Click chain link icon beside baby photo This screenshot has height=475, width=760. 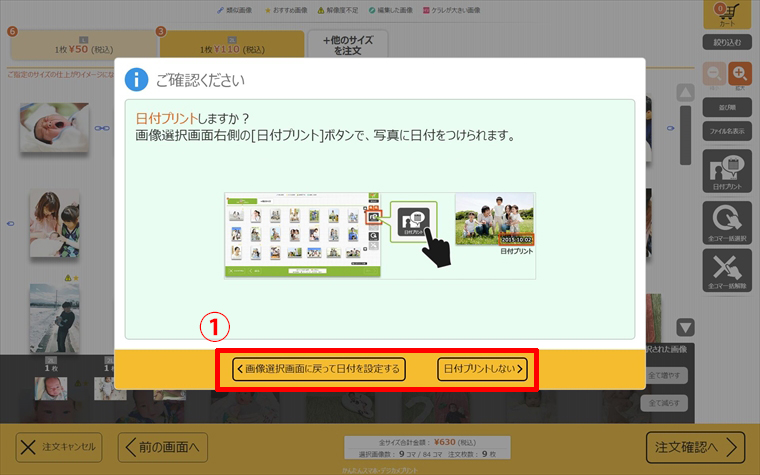tap(101, 128)
